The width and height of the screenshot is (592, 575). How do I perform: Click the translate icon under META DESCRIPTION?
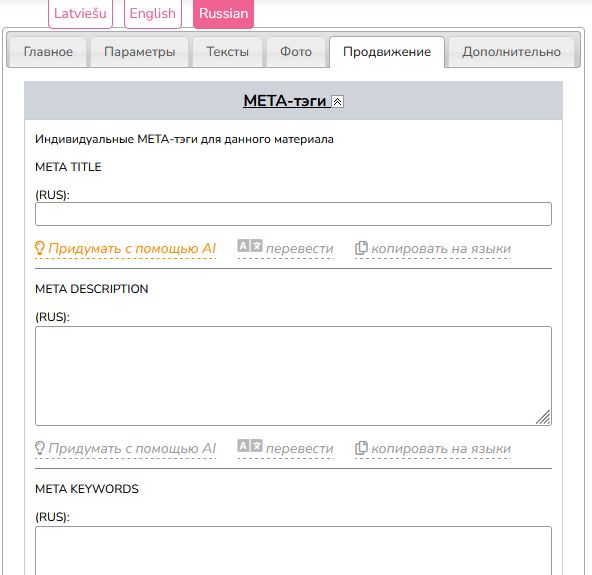250,446
